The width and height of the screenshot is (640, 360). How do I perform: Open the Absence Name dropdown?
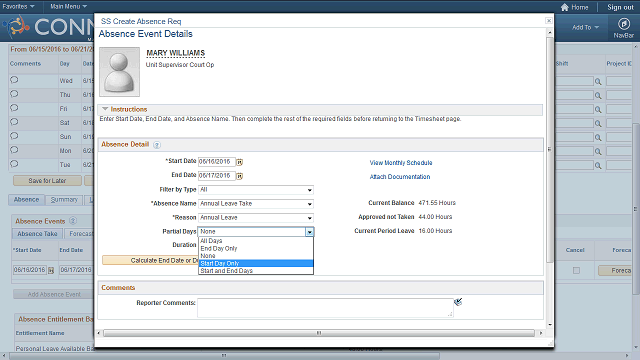pos(256,204)
